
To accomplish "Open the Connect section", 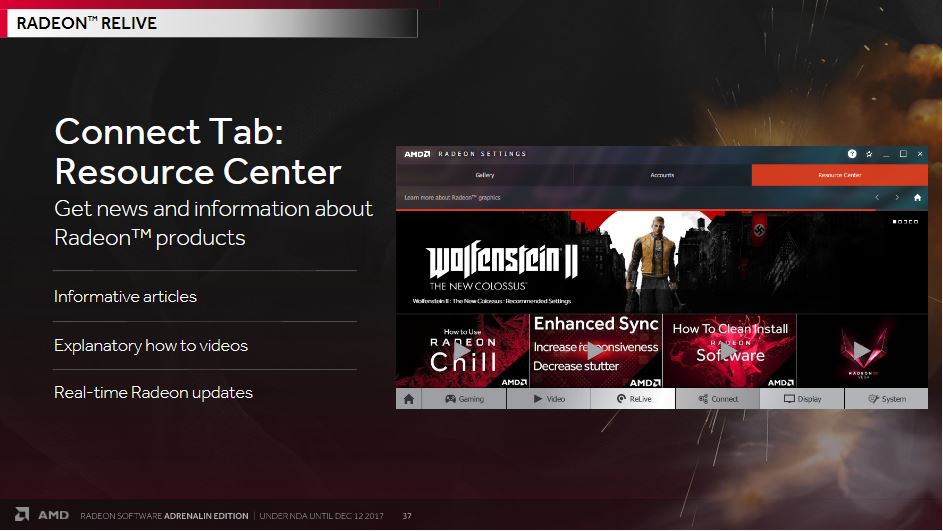I will click(x=718, y=399).
